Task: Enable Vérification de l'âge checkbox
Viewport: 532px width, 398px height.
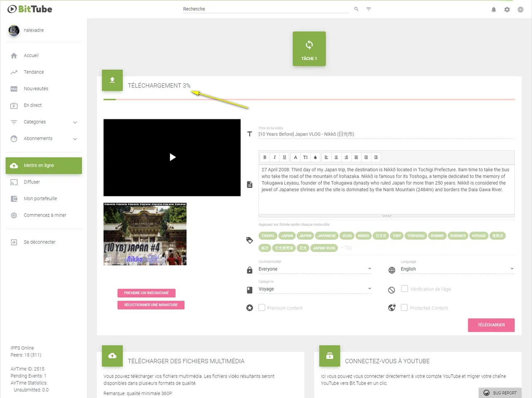Action: coord(404,289)
